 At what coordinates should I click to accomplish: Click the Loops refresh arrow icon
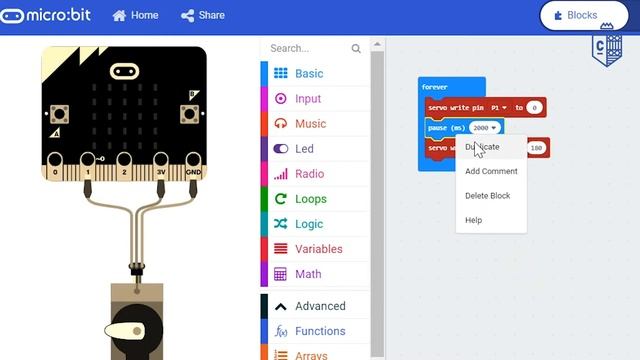pyautogui.click(x=280, y=199)
